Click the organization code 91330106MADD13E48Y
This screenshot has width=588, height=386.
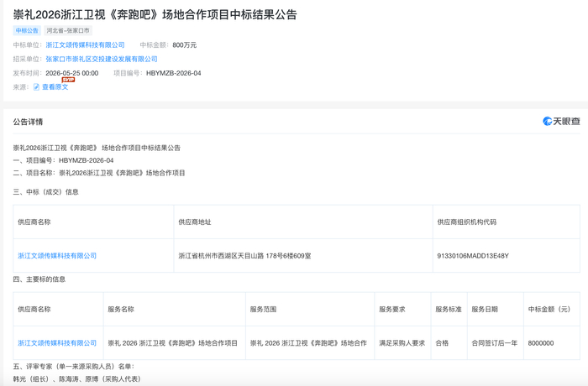[473, 256]
